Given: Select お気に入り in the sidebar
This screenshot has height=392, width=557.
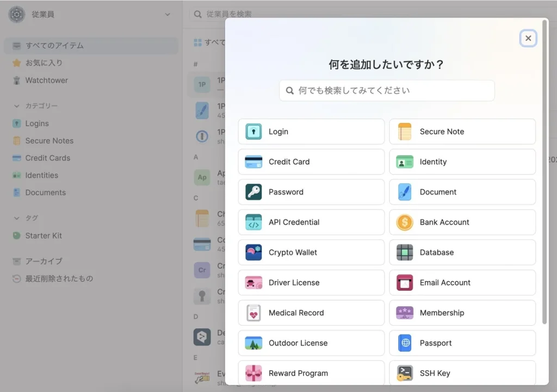Looking at the screenshot, I should pyautogui.click(x=44, y=63).
